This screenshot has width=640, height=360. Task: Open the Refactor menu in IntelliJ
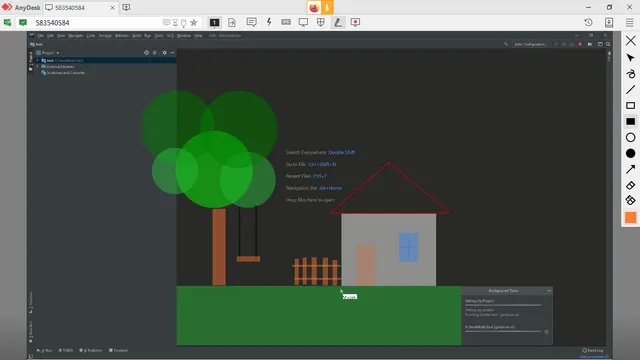pyautogui.click(x=122, y=36)
